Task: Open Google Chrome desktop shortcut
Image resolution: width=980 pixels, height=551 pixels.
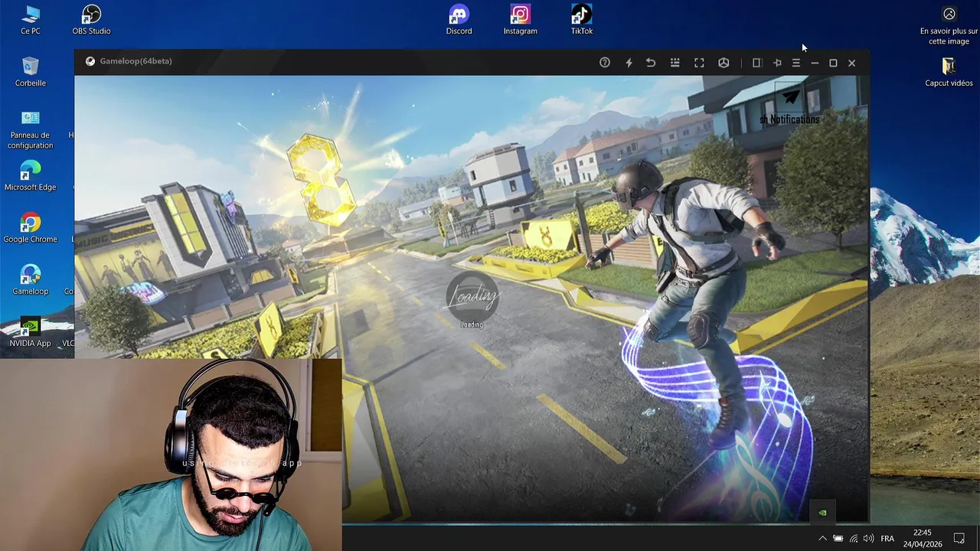Action: 31,228
